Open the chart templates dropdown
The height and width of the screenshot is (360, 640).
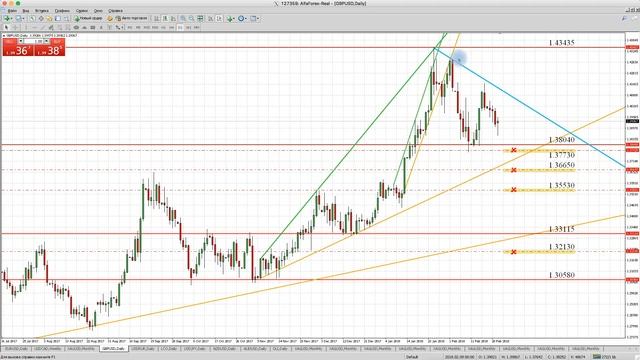click(255, 18)
